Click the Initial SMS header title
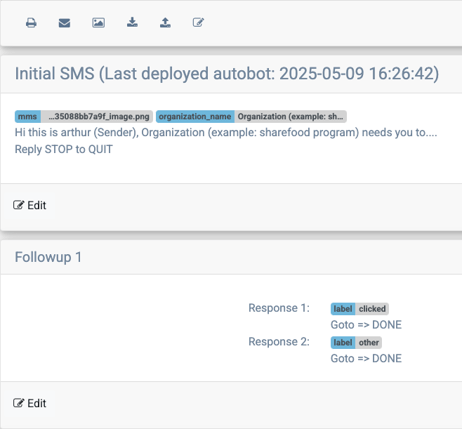Screen dimensions: 462x429 [227, 73]
